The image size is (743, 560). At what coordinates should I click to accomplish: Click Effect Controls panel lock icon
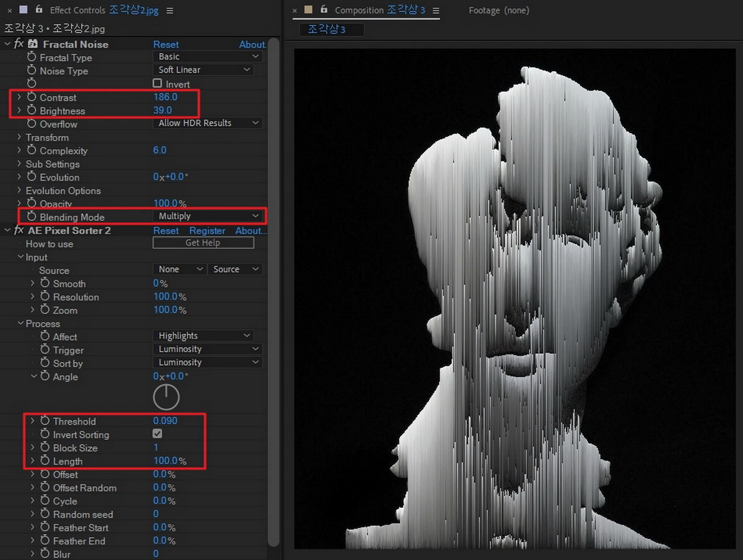39,10
